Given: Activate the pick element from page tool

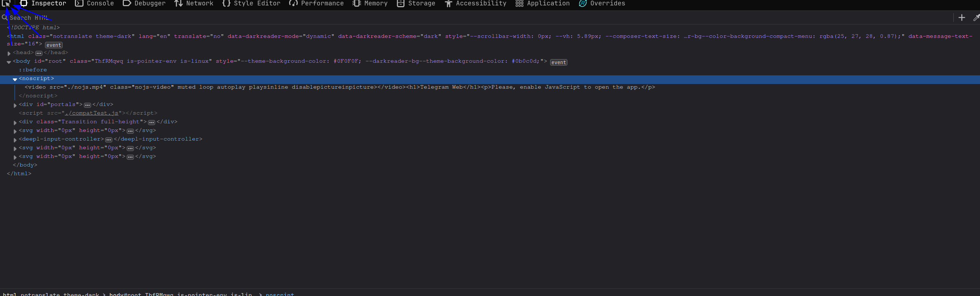Looking at the screenshot, I should coord(6,4).
